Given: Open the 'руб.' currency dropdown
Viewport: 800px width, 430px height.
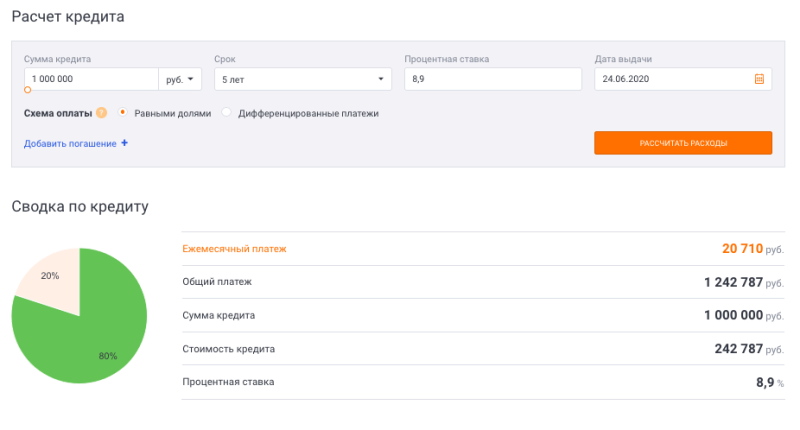Looking at the screenshot, I should [x=180, y=79].
